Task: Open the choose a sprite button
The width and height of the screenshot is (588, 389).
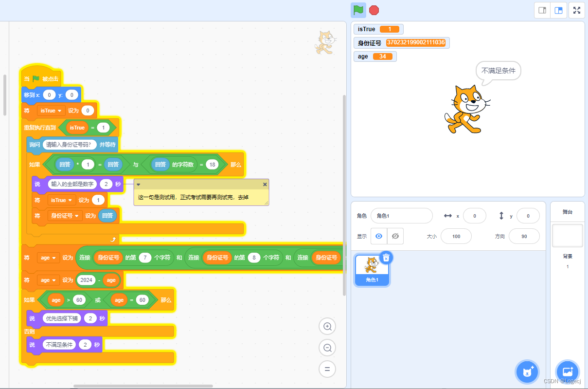Action: click(x=528, y=372)
